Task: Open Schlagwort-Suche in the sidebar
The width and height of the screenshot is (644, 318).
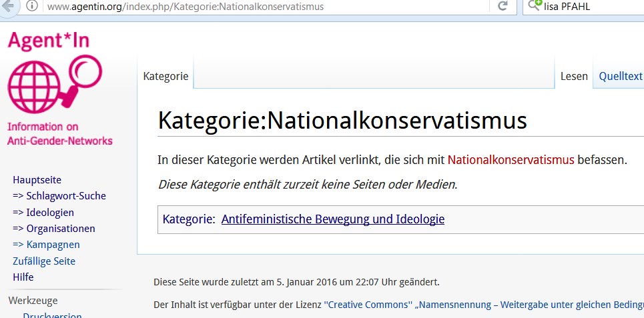Action: (59, 196)
